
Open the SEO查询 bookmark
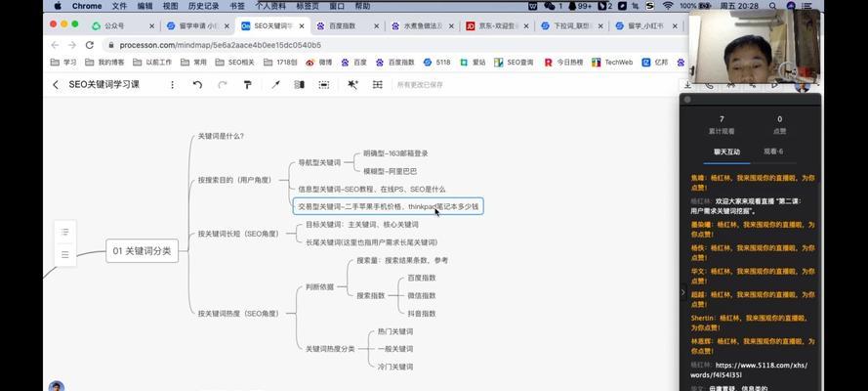pos(514,63)
